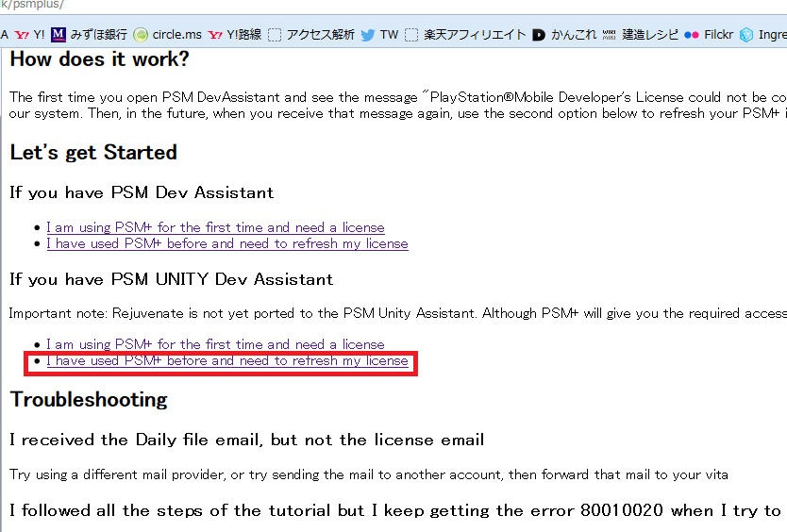This screenshot has width=787, height=532.
Task: Click the 'Try using a different mail provider' paragraph
Action: click(369, 474)
